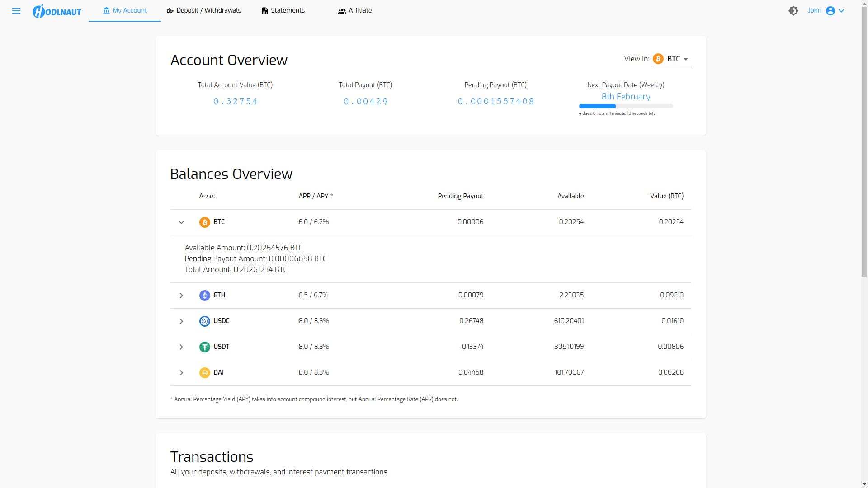Toggle dark mode brightness icon
This screenshot has height=488, width=868.
pyautogui.click(x=793, y=11)
